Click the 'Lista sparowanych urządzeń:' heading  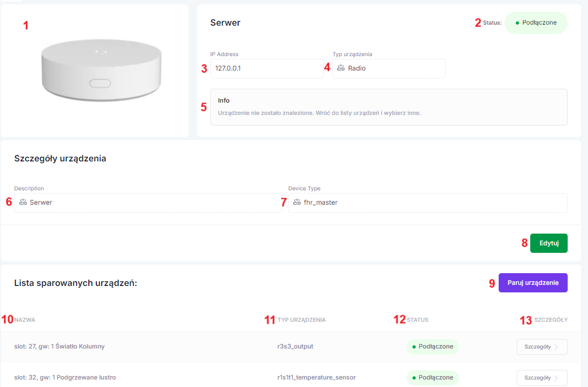pos(76,283)
